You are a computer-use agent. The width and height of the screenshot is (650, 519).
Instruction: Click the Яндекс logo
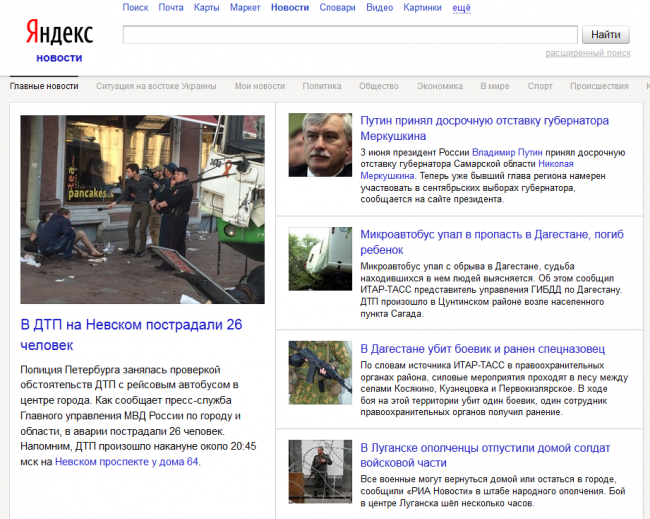pyautogui.click(x=59, y=32)
